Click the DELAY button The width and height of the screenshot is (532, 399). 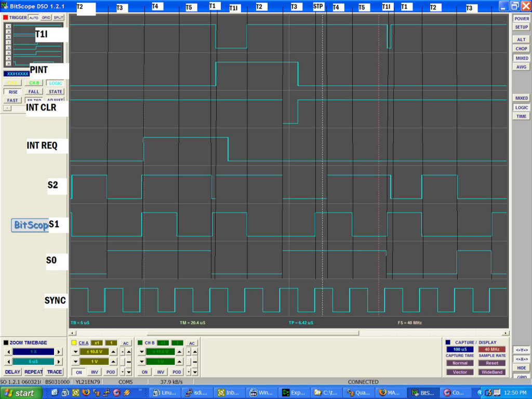click(12, 372)
